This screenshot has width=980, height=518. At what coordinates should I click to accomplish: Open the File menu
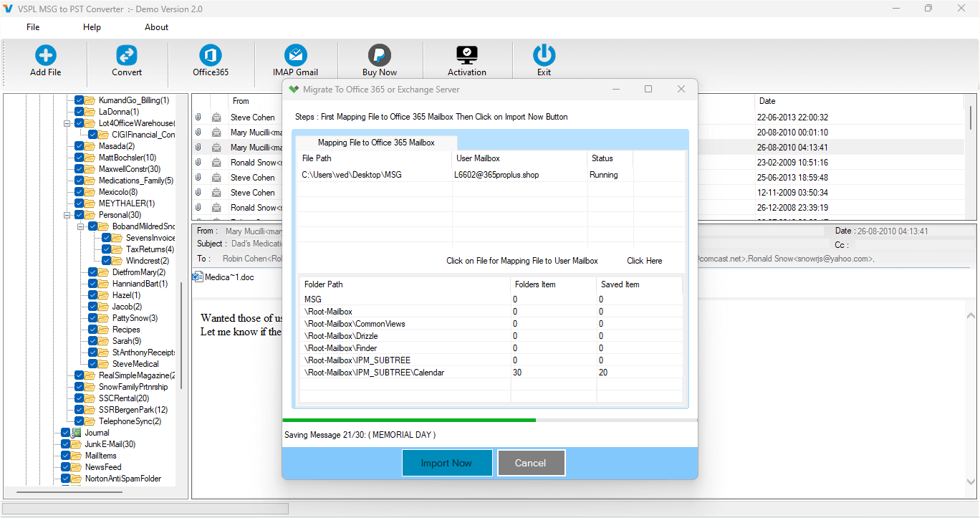click(33, 27)
